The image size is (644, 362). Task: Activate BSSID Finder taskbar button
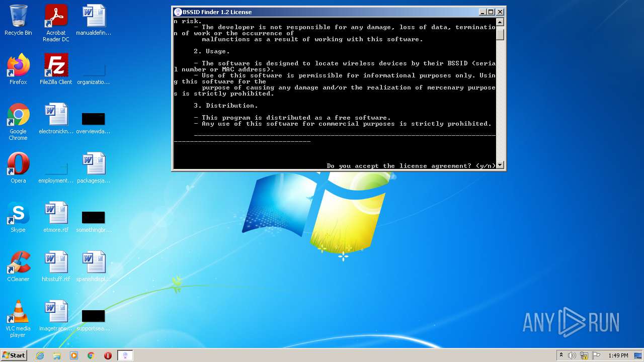point(125,355)
